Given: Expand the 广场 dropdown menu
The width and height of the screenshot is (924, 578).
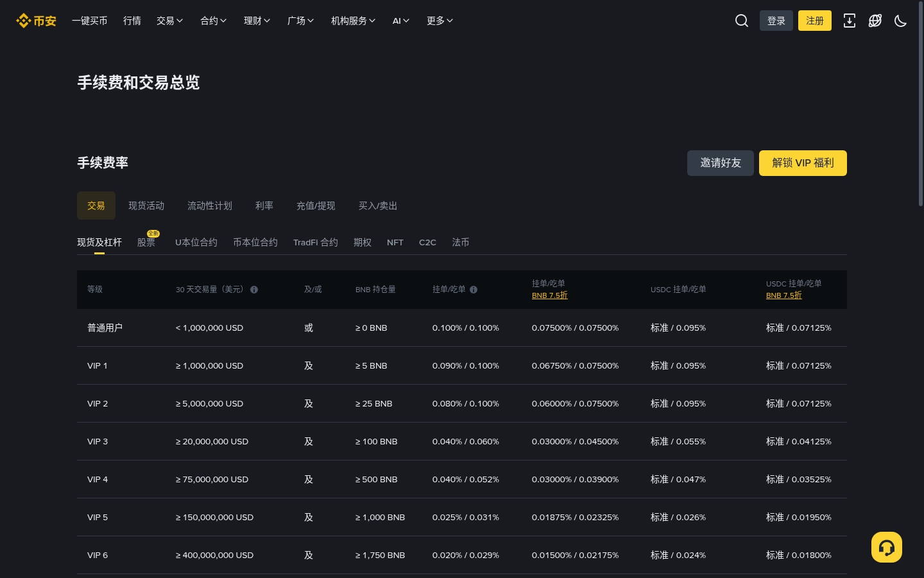Looking at the screenshot, I should click(x=301, y=21).
